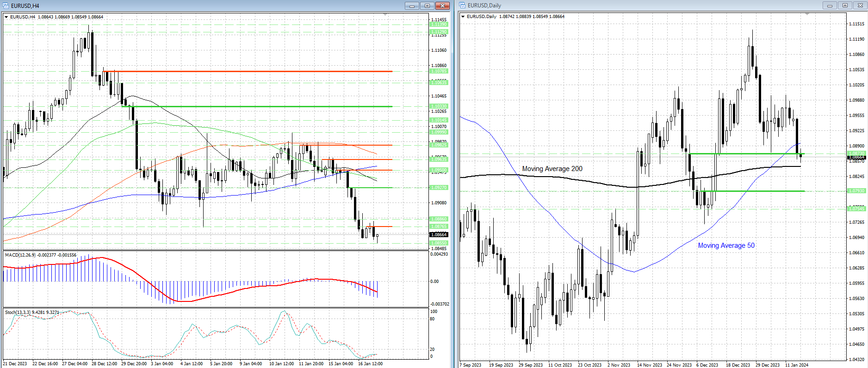Click the 1.09270 green price label on H4 axis
Image resolution: width=868 pixels, height=368 pixels.
click(439, 188)
